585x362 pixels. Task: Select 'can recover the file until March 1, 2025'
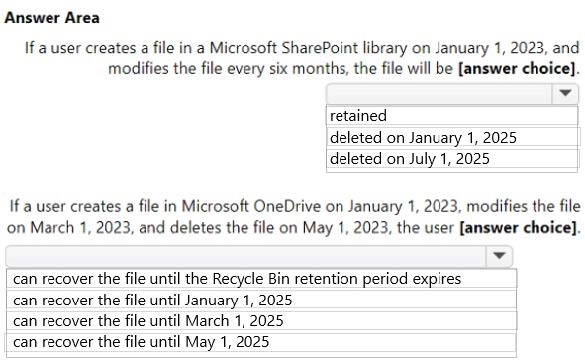(261, 321)
